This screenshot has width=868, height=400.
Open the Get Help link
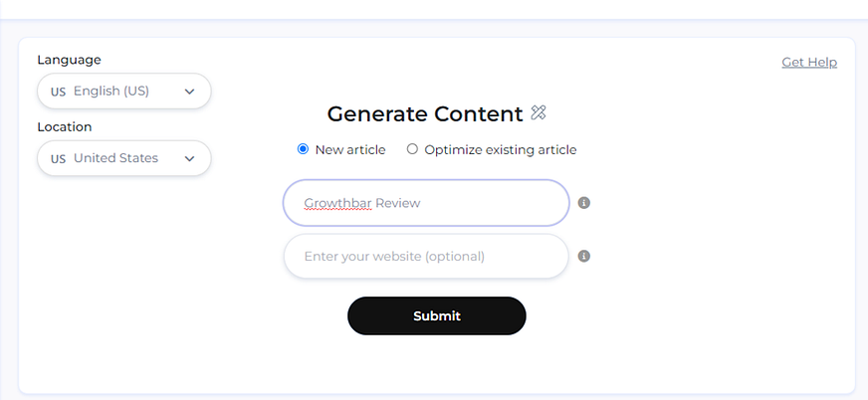point(809,62)
